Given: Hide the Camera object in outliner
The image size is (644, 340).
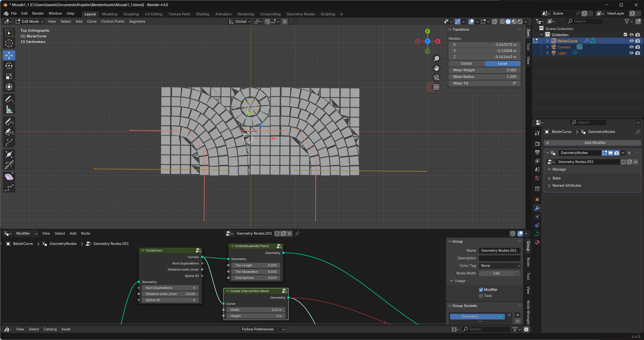Looking at the screenshot, I should point(631,47).
